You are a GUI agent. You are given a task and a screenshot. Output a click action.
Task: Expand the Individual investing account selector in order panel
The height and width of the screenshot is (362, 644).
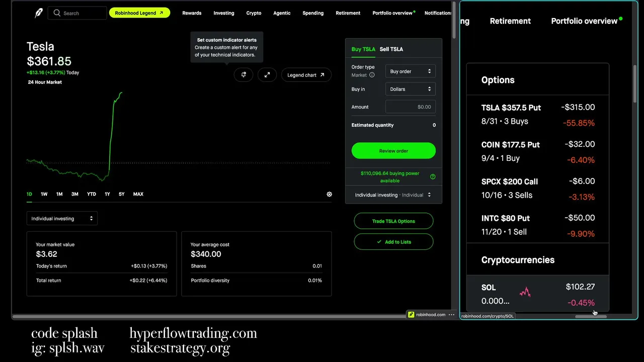[393, 195]
